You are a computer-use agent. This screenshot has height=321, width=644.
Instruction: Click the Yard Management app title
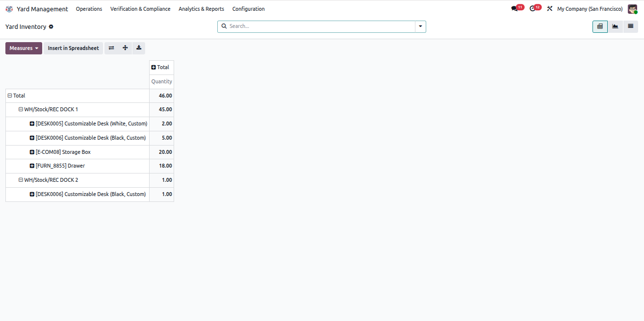click(x=42, y=9)
